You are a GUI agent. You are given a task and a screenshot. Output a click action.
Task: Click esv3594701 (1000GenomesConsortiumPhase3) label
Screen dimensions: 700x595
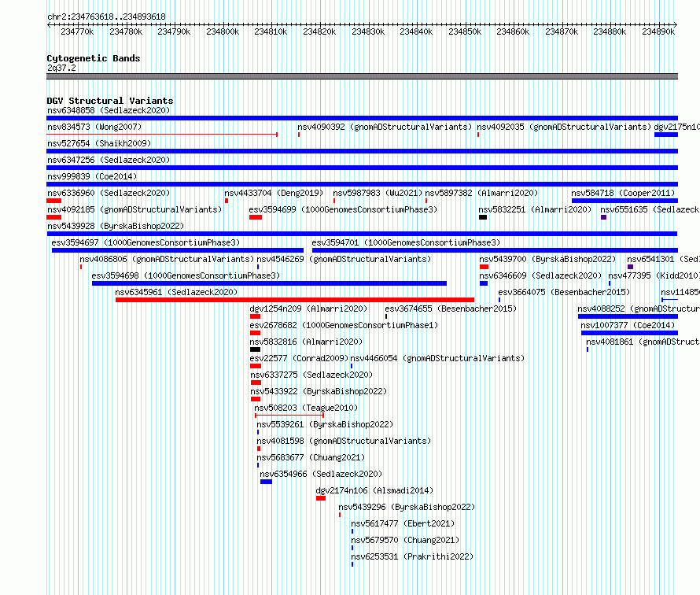[406, 242]
